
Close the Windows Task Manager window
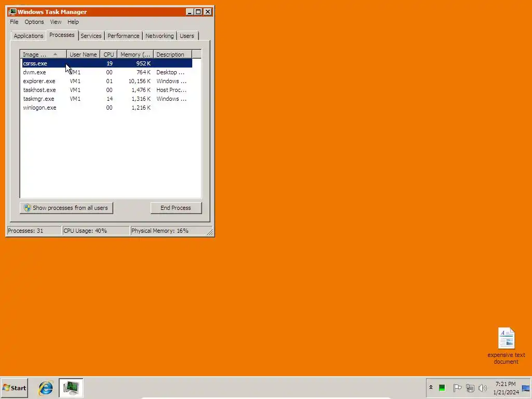tap(208, 12)
